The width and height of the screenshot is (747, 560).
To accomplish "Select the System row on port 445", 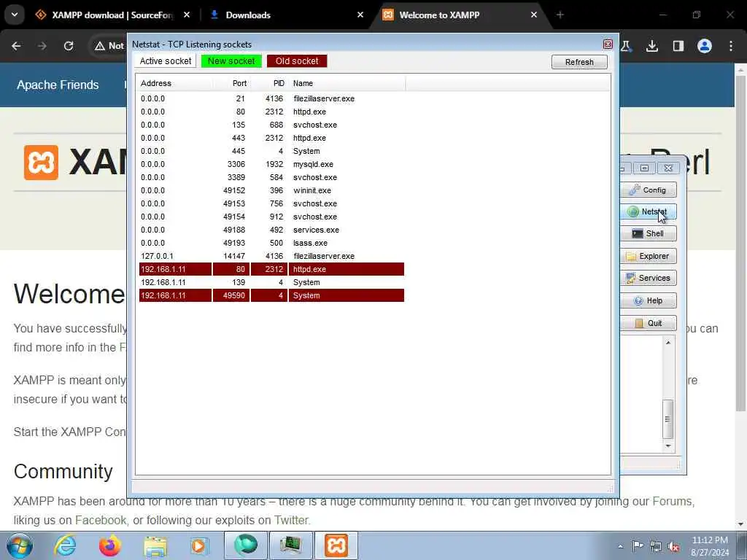I will tap(271, 151).
